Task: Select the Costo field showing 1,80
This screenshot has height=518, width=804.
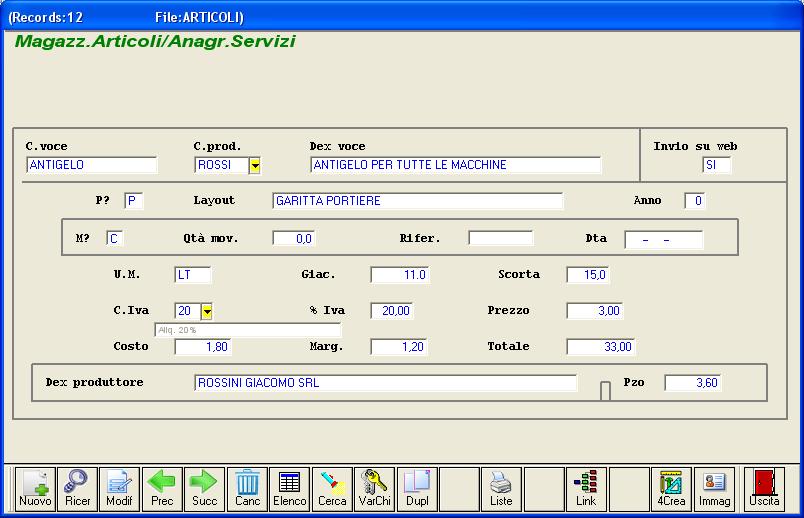Action: (203, 346)
